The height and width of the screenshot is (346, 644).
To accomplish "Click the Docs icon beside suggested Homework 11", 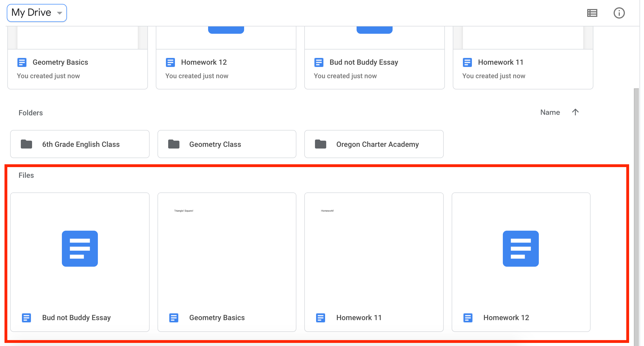I will (467, 62).
